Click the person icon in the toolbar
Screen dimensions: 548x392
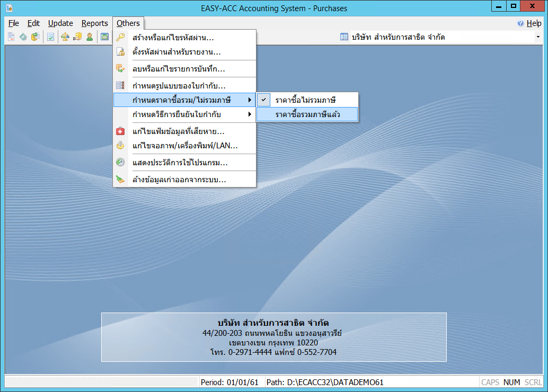pos(90,37)
